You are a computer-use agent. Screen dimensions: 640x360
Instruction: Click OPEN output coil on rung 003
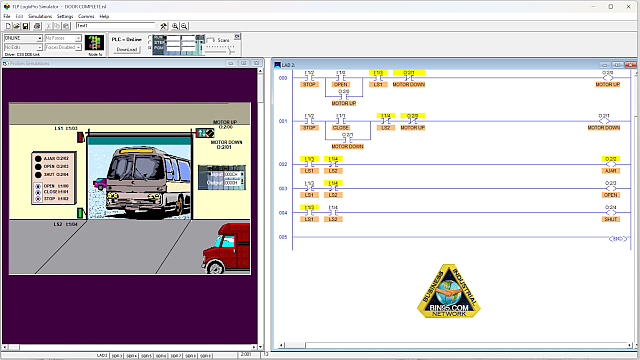click(x=611, y=189)
